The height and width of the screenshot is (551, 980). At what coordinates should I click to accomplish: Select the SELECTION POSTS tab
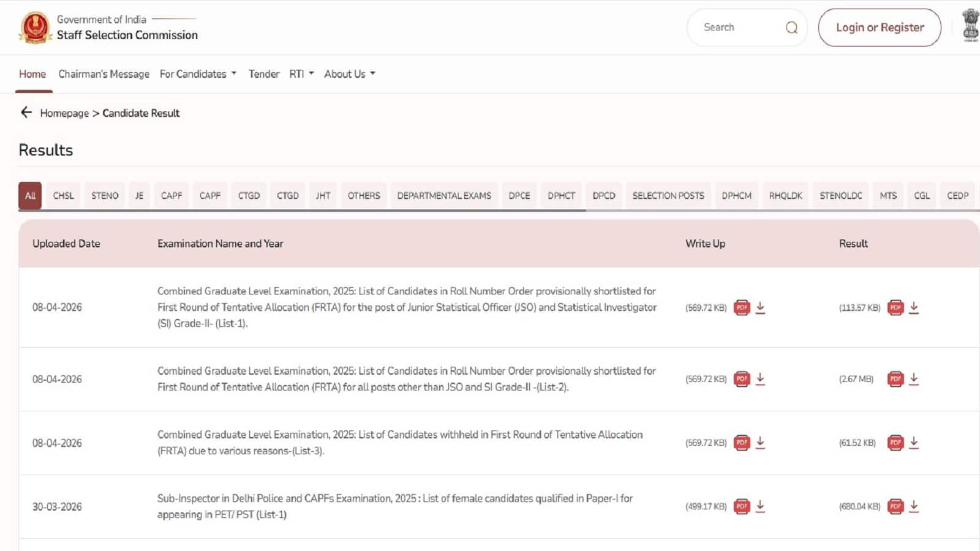point(668,195)
